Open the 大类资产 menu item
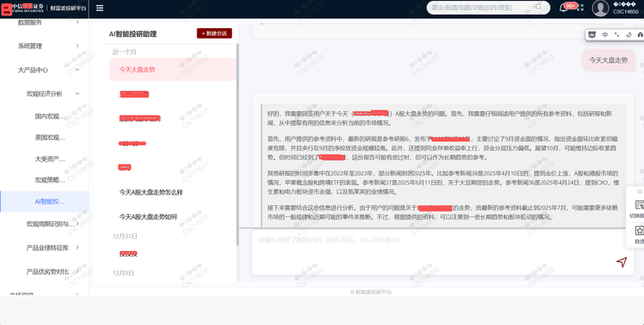This screenshot has width=644, height=325. (50, 158)
